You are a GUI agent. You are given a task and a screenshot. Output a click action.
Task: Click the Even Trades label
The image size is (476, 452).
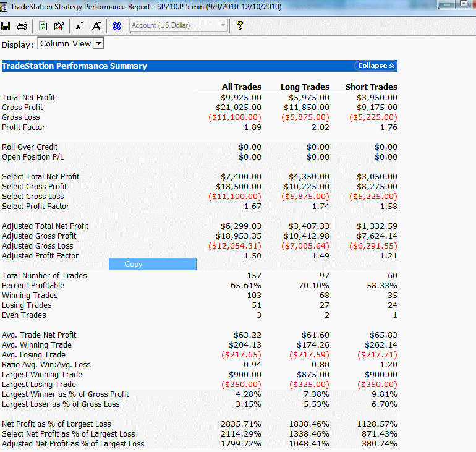(x=24, y=315)
